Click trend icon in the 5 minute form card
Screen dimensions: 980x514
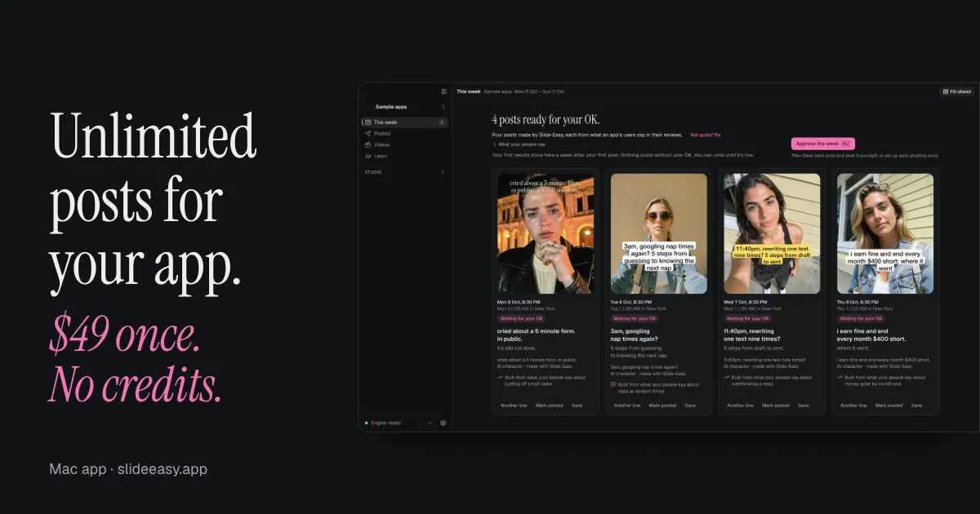click(499, 377)
